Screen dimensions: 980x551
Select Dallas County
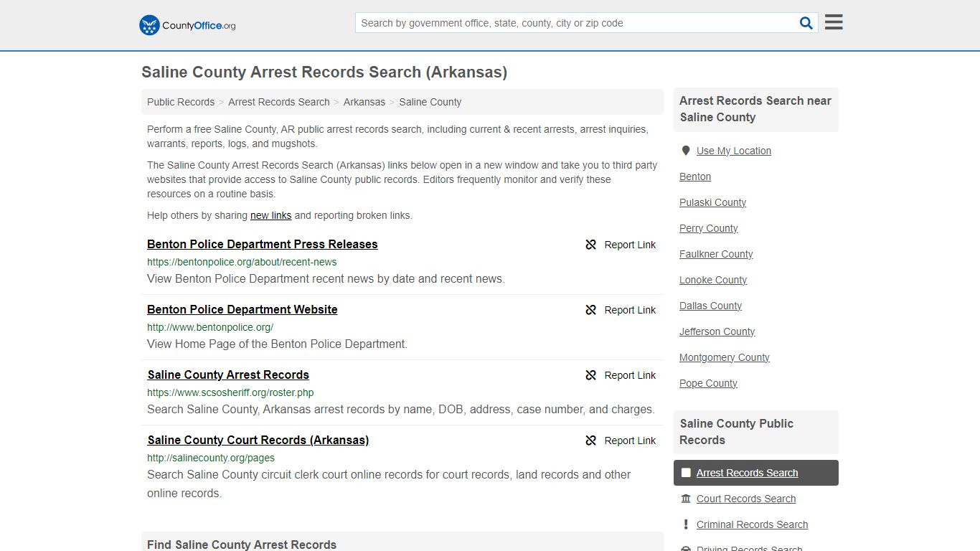(x=711, y=306)
